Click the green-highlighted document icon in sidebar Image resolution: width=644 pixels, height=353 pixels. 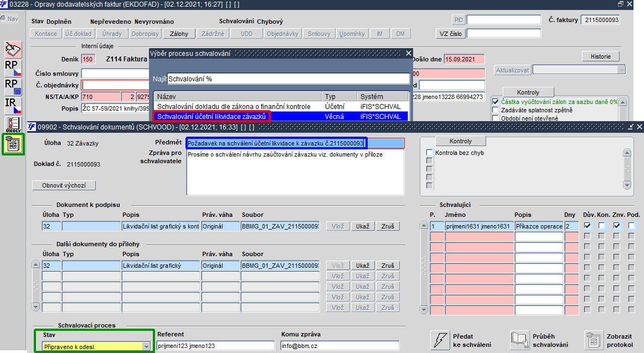[x=13, y=144]
